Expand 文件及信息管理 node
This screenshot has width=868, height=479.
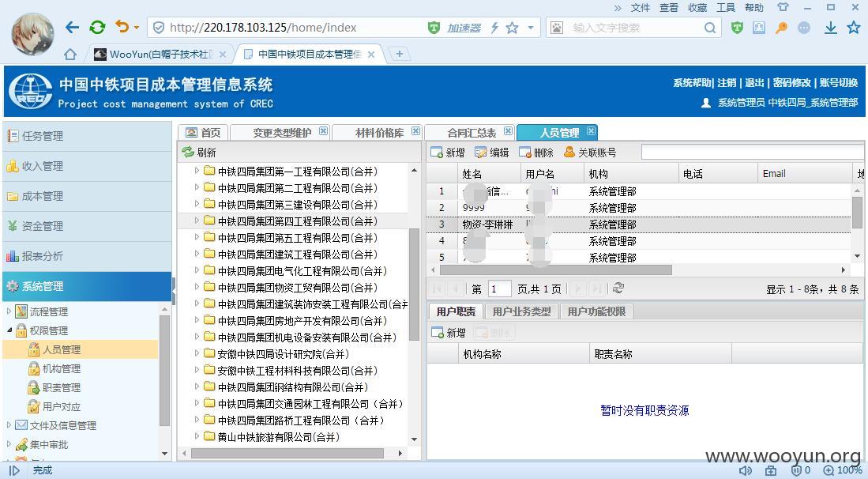[x=9, y=424]
